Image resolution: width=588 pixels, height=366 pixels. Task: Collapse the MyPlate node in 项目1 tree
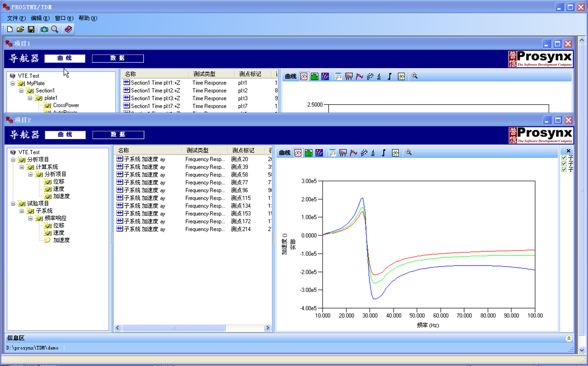click(x=13, y=83)
